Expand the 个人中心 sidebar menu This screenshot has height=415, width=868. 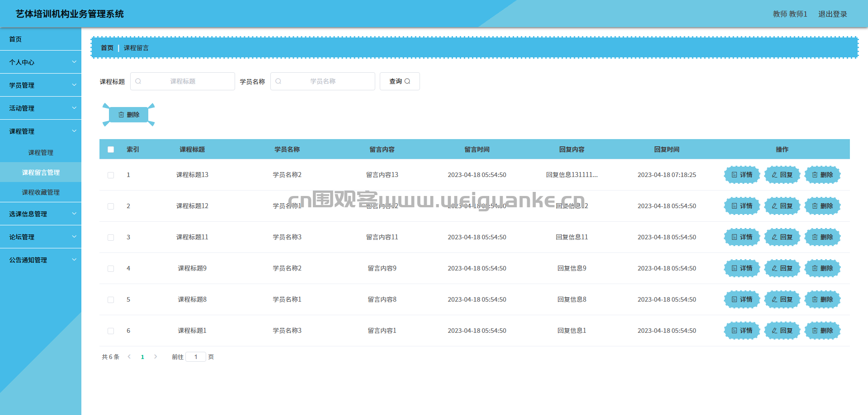click(41, 62)
